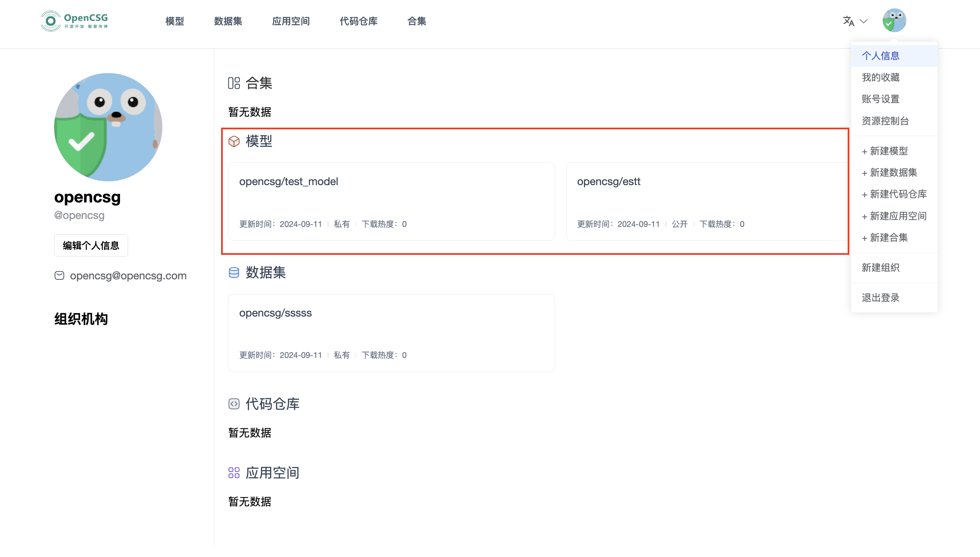The image size is (980, 557).
Task: Click 编辑个人信息 button
Action: [x=90, y=245]
